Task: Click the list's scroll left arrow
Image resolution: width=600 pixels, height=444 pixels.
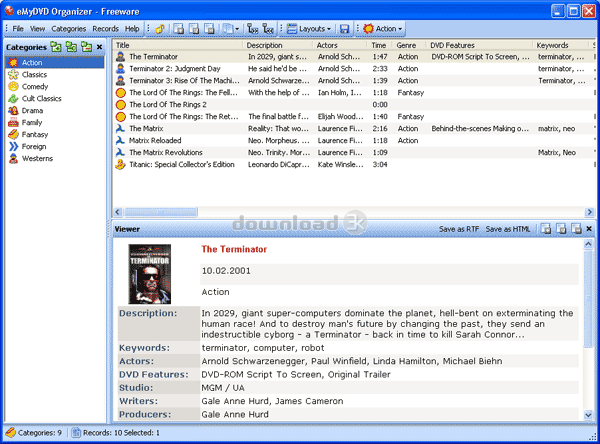Action: click(118, 212)
